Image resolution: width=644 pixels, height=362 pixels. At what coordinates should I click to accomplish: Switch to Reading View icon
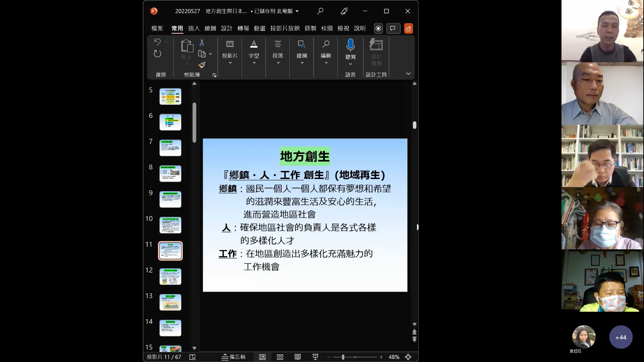point(298,357)
